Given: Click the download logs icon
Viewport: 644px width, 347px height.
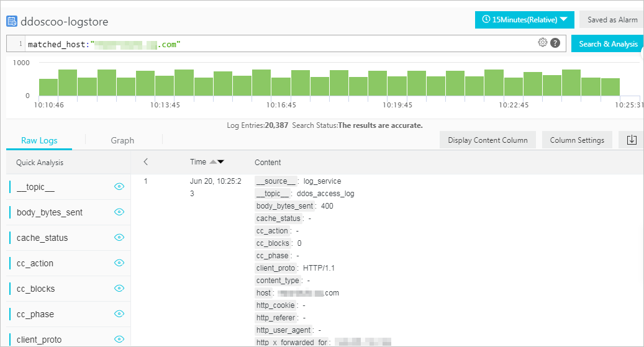Looking at the screenshot, I should [632, 140].
